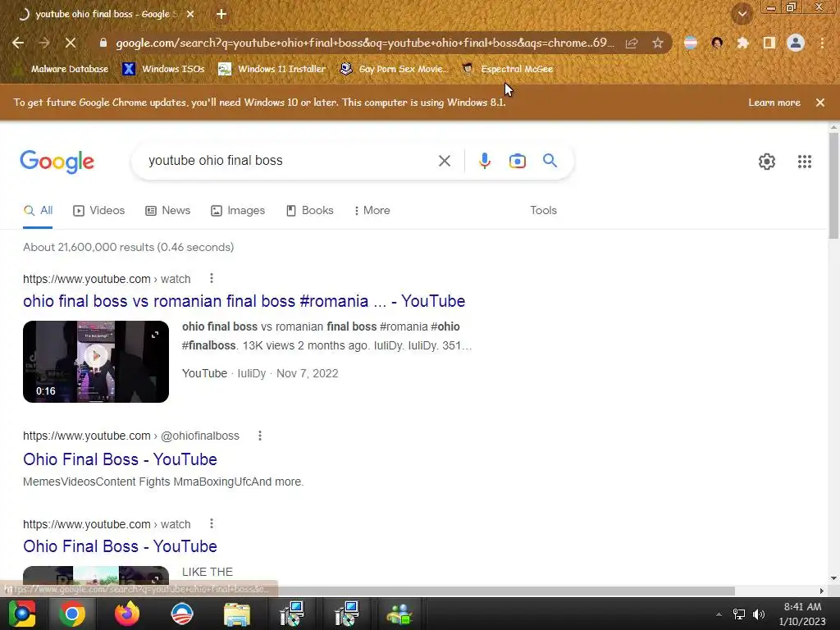Open the clock showing 8:41 AM

pos(802,614)
